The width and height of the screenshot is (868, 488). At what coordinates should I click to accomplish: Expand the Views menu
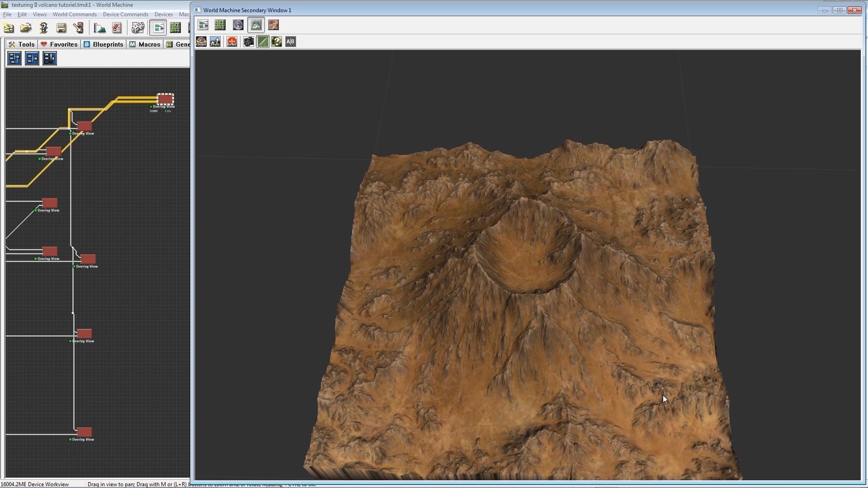tap(40, 14)
